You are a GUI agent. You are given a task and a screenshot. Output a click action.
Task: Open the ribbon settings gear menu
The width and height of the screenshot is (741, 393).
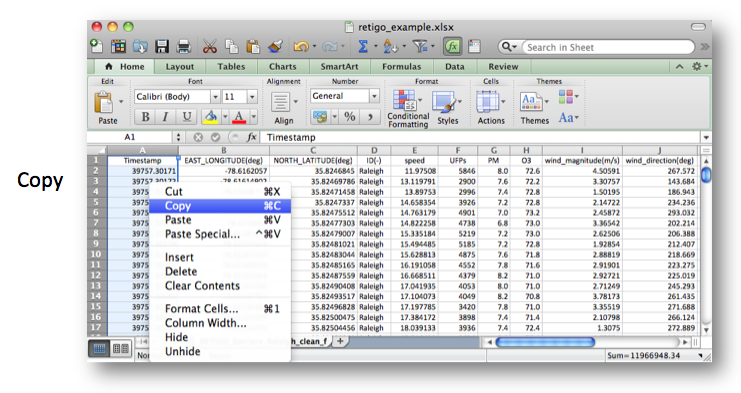[700, 67]
